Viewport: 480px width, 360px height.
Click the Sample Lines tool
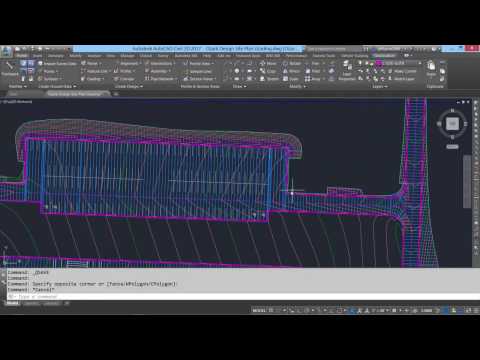pyautogui.click(x=198, y=71)
